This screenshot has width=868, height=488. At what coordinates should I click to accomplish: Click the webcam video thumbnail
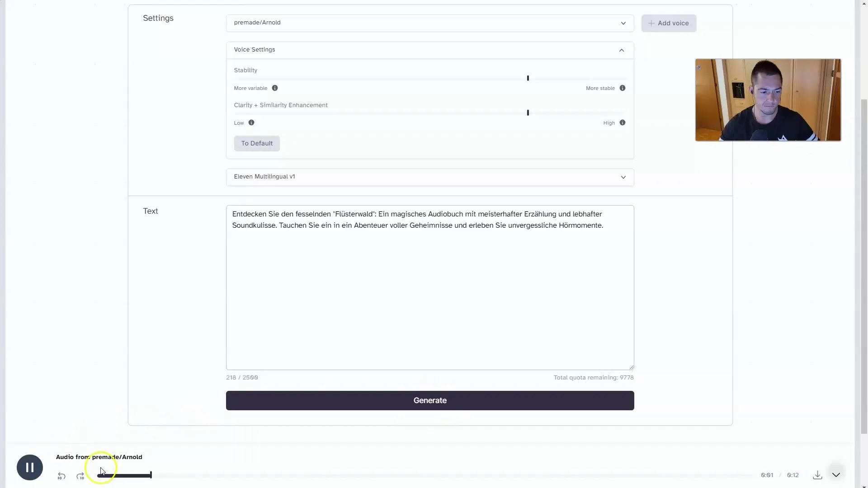coord(768,100)
